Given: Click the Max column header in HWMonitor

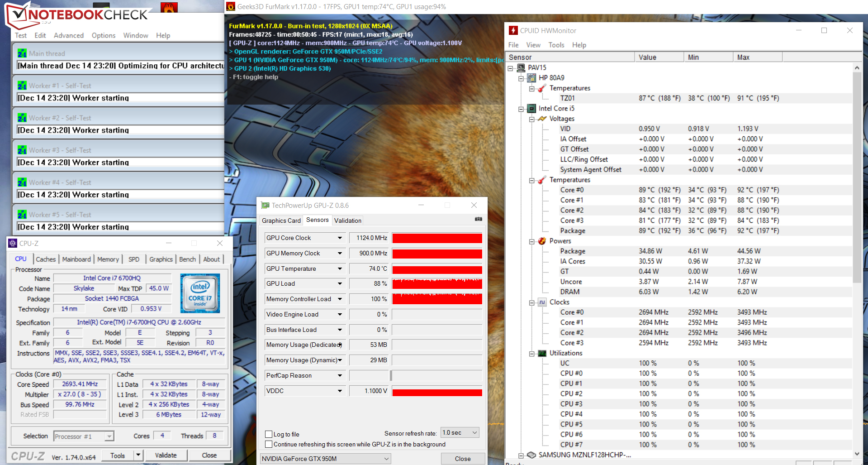Looking at the screenshot, I should 758,57.
